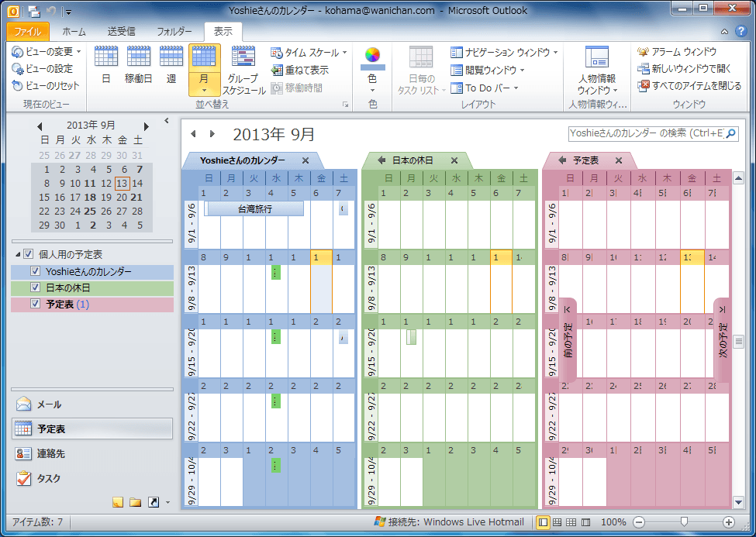Close the Yoshieさんのカレンダー tab
The width and height of the screenshot is (756, 537).
click(306, 160)
